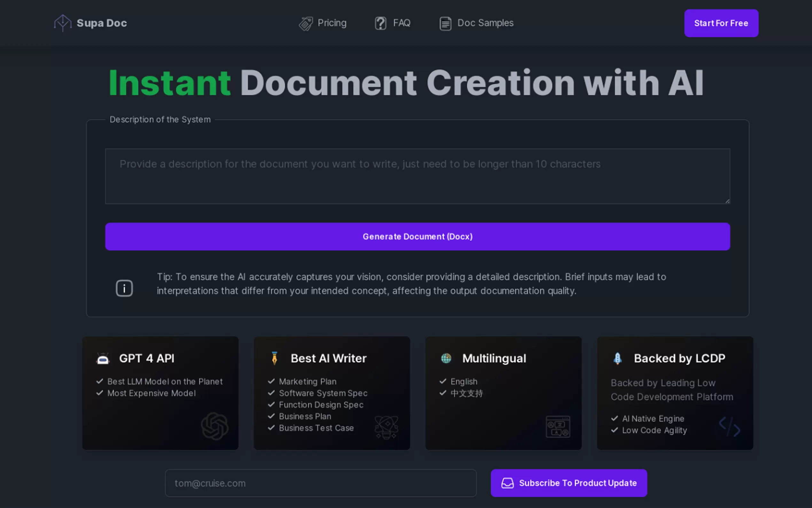
Task: Go to Doc Samples page
Action: click(x=485, y=23)
